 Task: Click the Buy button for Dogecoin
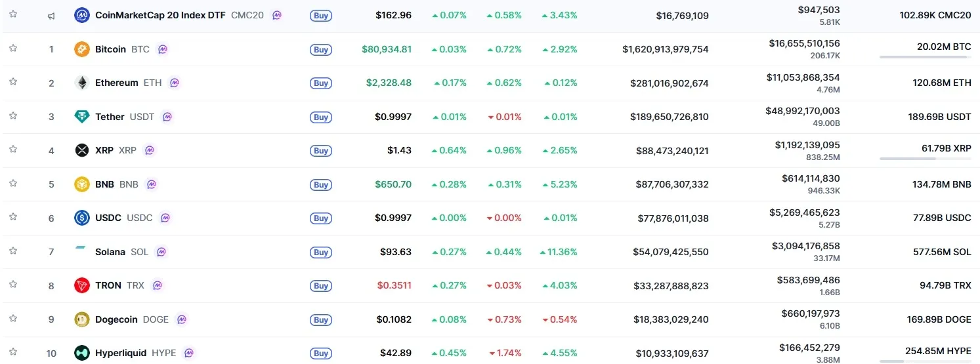coord(321,320)
